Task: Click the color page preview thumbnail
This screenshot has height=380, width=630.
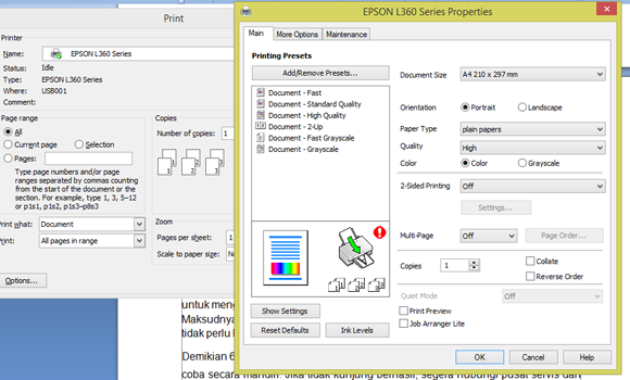Action: (286, 257)
